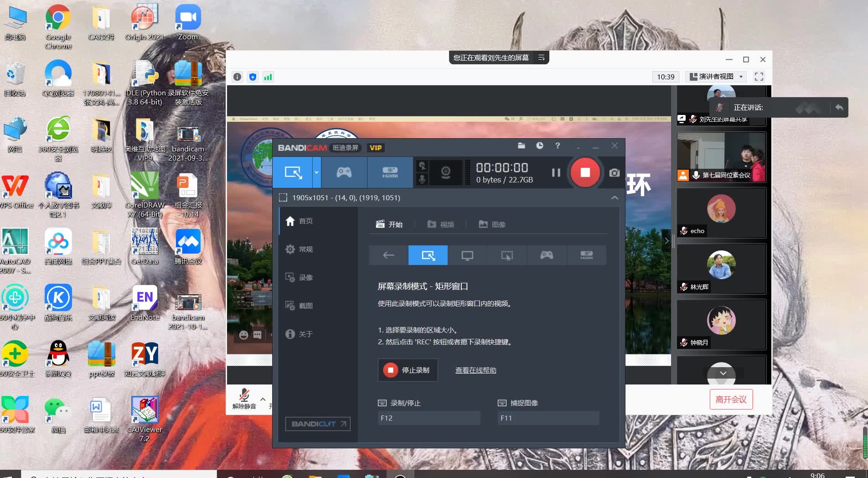Click reply arrow on 正在讲话 popup
Image resolution: width=868 pixels, height=478 pixels.
(839, 108)
